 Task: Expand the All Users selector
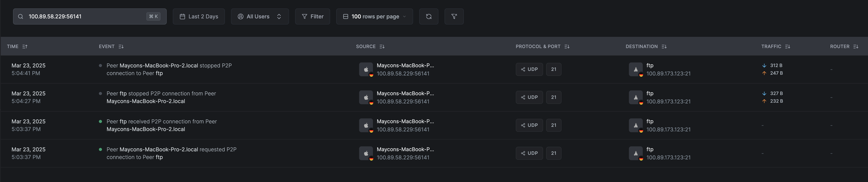click(x=259, y=16)
